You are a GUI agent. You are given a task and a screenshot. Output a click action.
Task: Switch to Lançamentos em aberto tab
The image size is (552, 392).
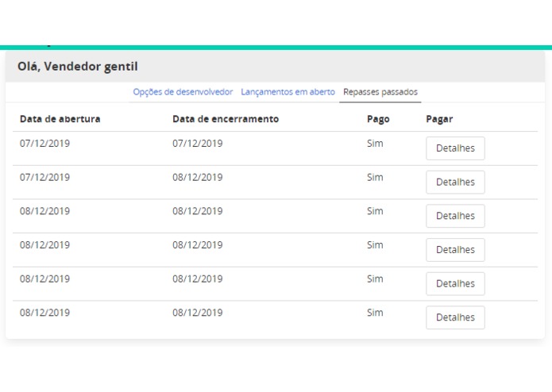288,92
